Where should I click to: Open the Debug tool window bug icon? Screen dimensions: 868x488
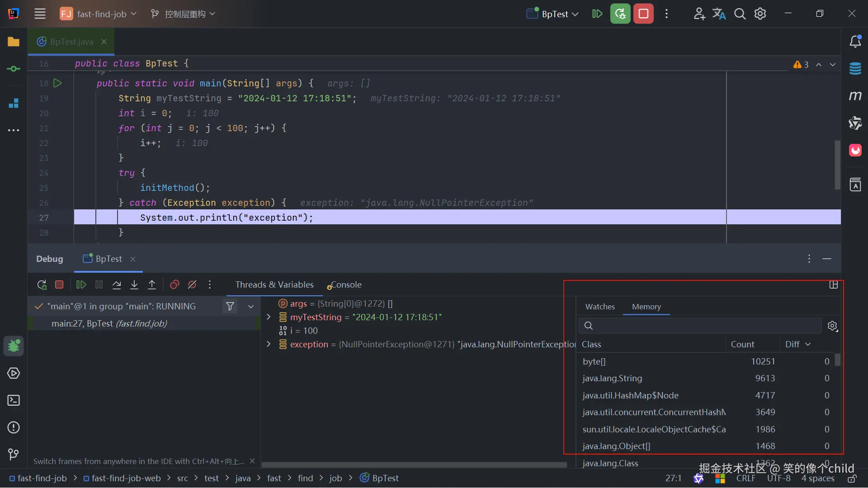tap(14, 346)
